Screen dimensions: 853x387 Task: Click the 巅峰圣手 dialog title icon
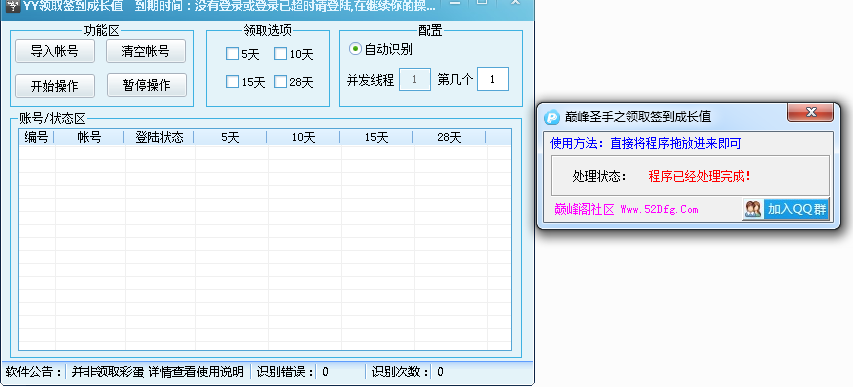552,118
